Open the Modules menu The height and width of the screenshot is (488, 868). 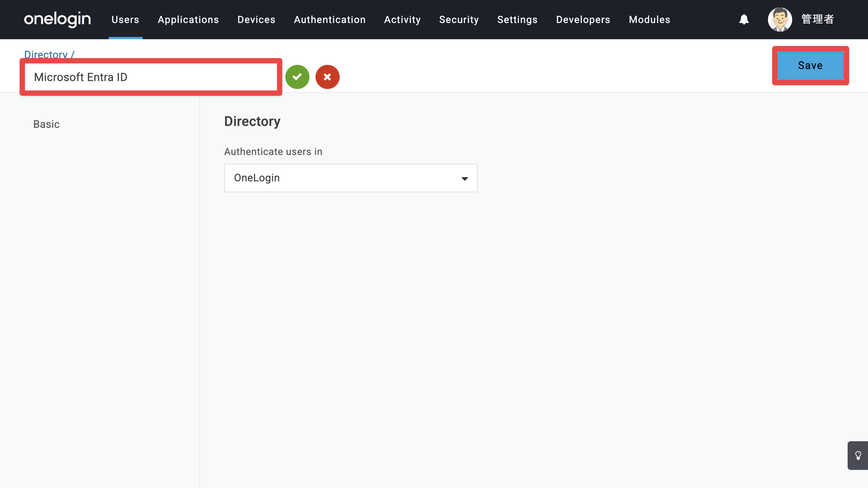649,20
